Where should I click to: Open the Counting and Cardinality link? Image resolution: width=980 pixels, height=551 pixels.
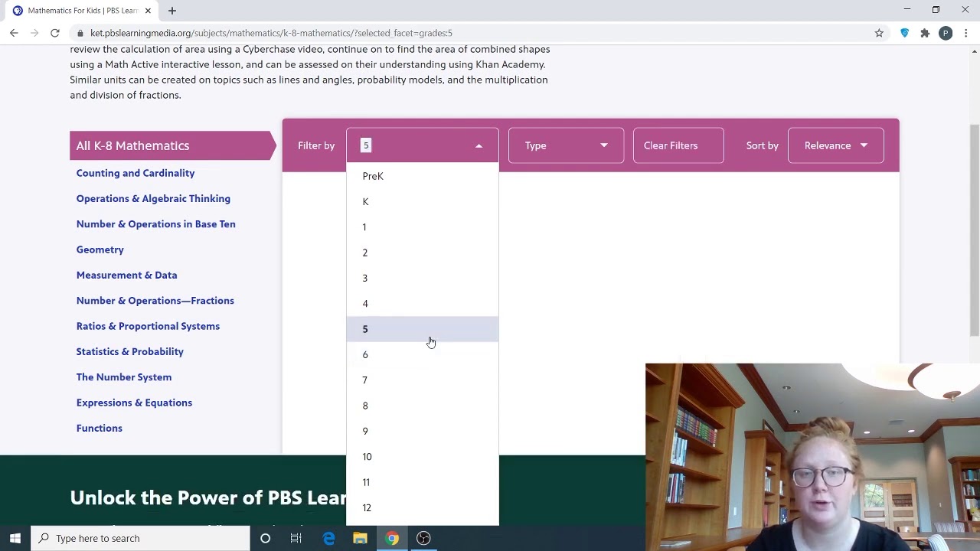[x=136, y=173]
